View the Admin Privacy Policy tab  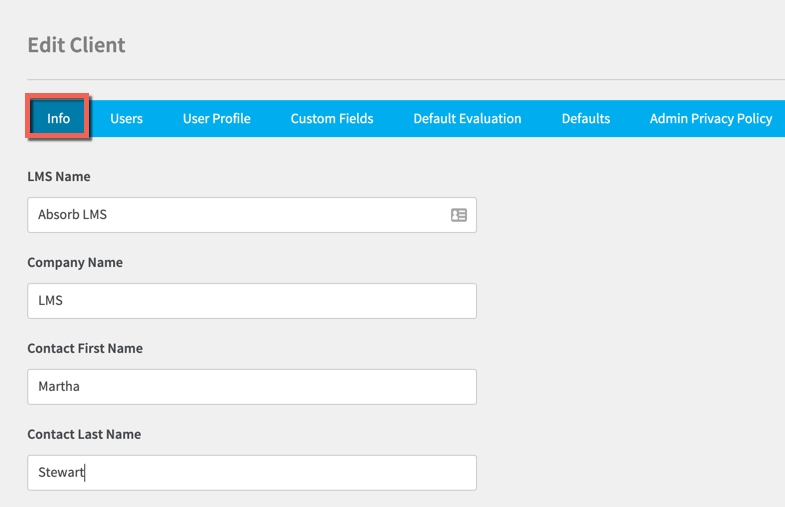710,119
